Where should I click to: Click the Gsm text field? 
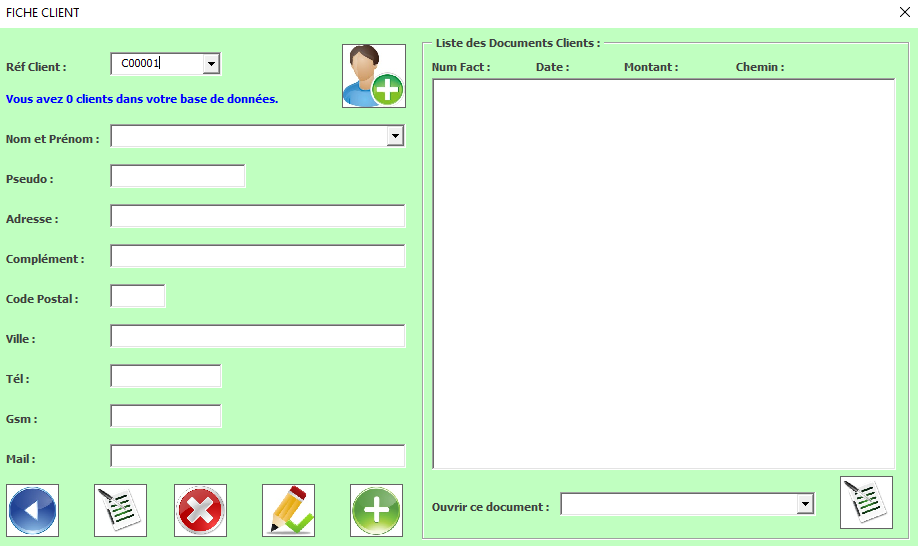coord(166,416)
